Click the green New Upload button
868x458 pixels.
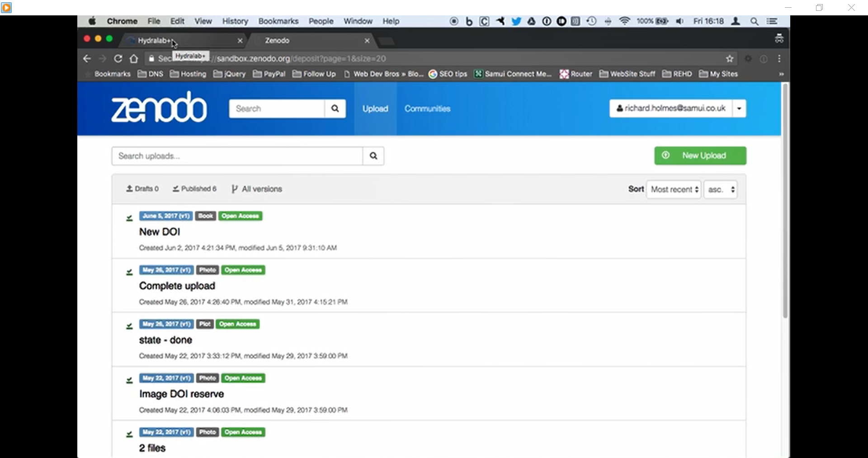pos(700,156)
